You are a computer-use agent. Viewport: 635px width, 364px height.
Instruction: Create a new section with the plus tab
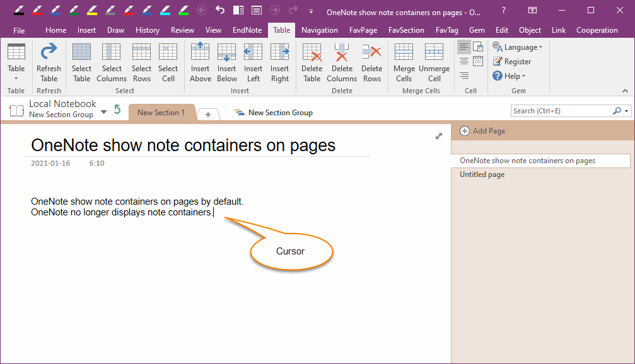tap(208, 115)
